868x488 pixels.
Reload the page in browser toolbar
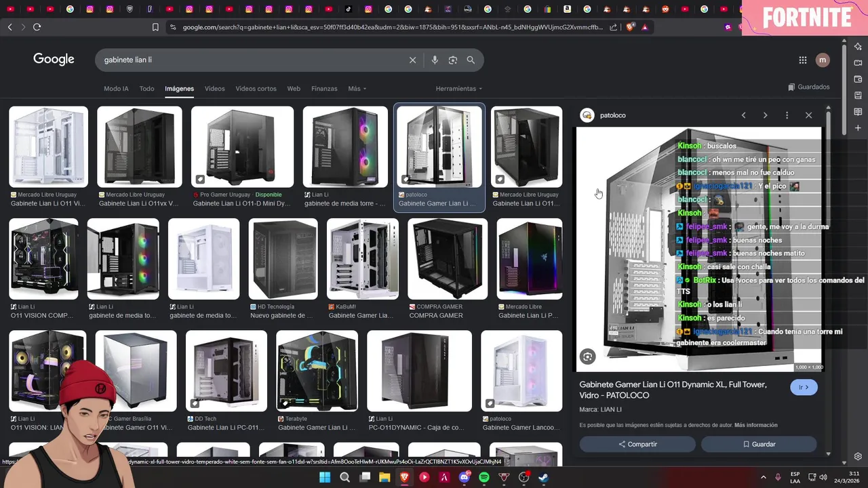pyautogui.click(x=37, y=27)
